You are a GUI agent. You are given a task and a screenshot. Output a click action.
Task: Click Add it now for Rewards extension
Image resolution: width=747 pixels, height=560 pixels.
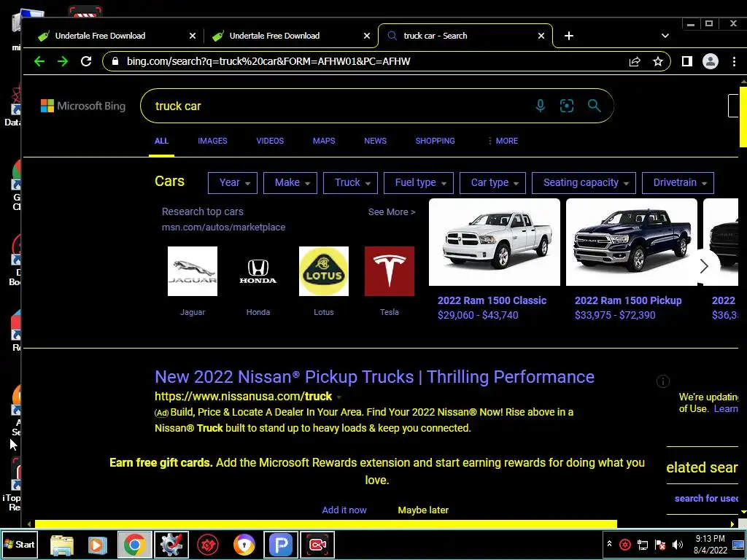tap(344, 510)
